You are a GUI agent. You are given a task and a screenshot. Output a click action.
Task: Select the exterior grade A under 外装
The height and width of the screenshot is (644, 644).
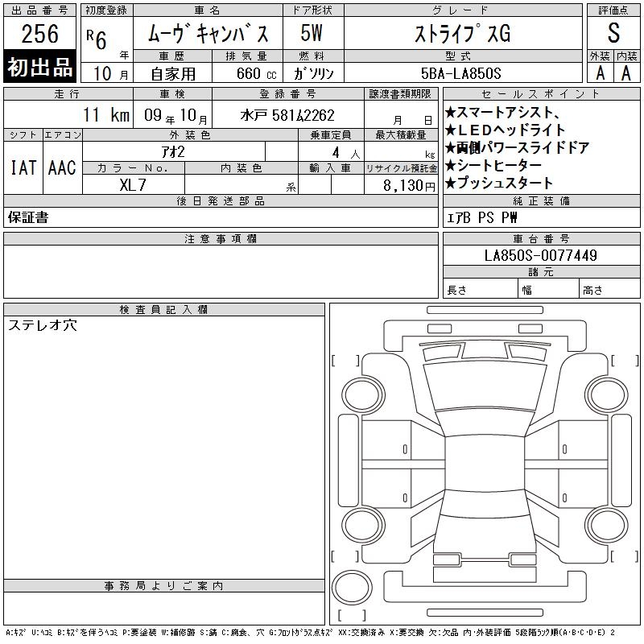(x=600, y=73)
